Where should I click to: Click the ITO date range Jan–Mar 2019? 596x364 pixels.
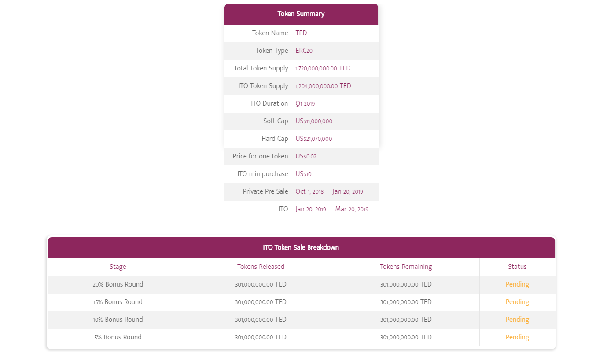[332, 209]
